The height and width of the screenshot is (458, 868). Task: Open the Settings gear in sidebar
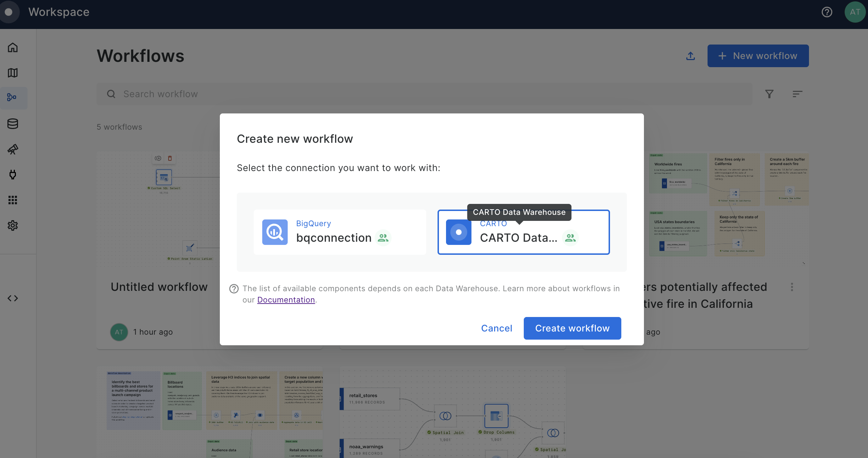13,225
